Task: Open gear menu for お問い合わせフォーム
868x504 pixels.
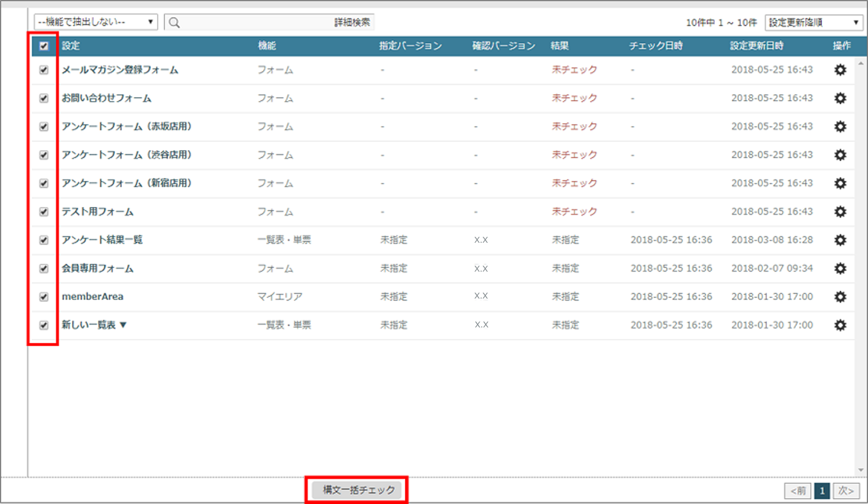Action: (840, 98)
